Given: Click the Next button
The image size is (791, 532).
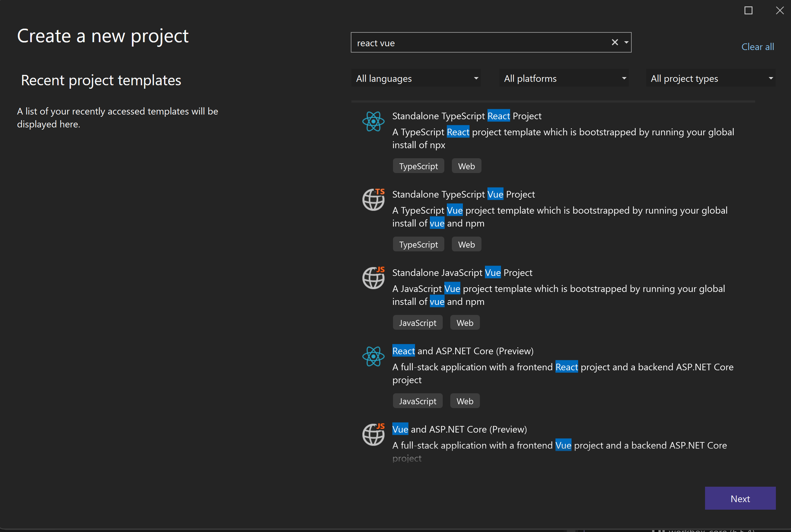Looking at the screenshot, I should pos(741,498).
